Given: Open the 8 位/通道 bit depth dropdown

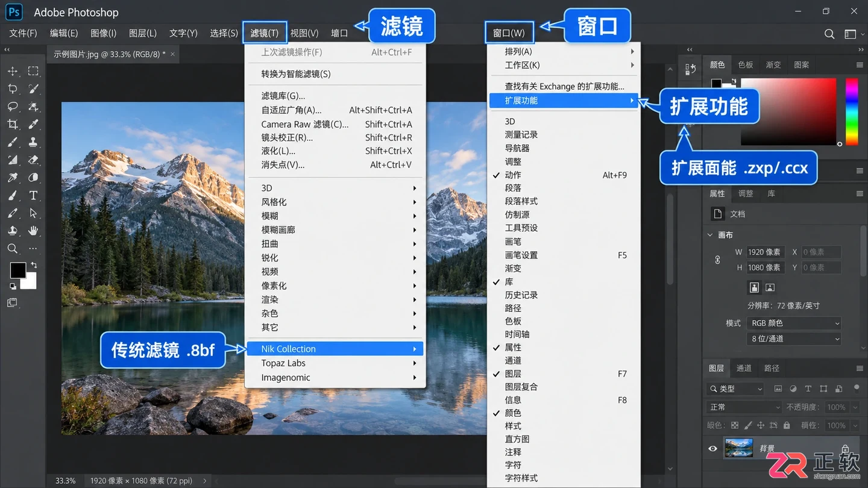Looking at the screenshot, I should pyautogui.click(x=794, y=339).
